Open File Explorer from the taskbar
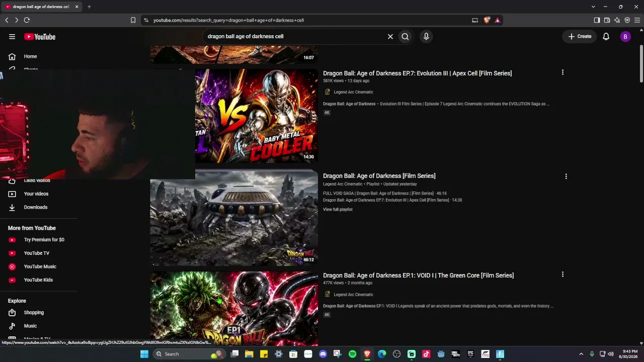 (249, 354)
